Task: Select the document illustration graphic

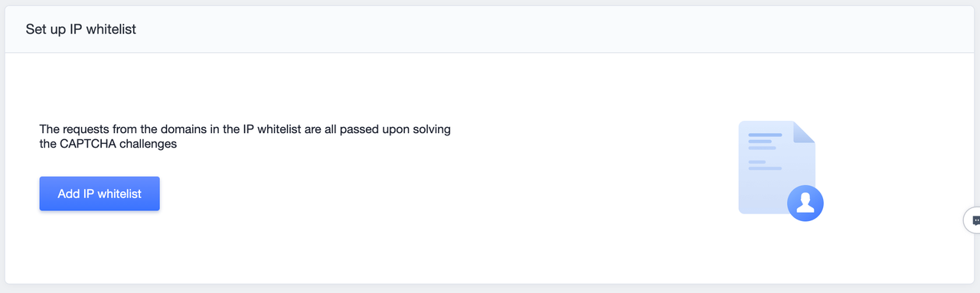Action: click(x=780, y=171)
